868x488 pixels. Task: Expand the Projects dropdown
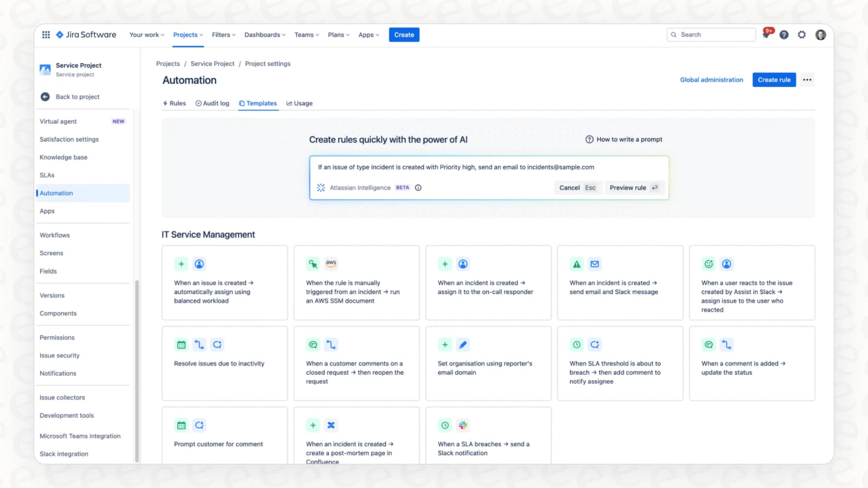pos(188,35)
